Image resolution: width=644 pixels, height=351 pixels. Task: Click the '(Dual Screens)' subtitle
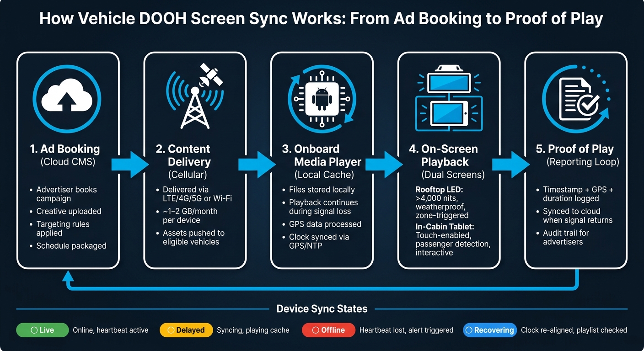(453, 175)
